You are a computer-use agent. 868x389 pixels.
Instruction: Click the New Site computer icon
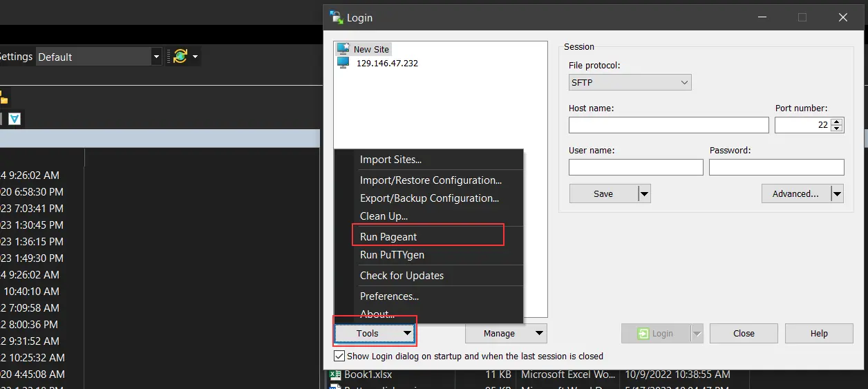click(x=343, y=49)
